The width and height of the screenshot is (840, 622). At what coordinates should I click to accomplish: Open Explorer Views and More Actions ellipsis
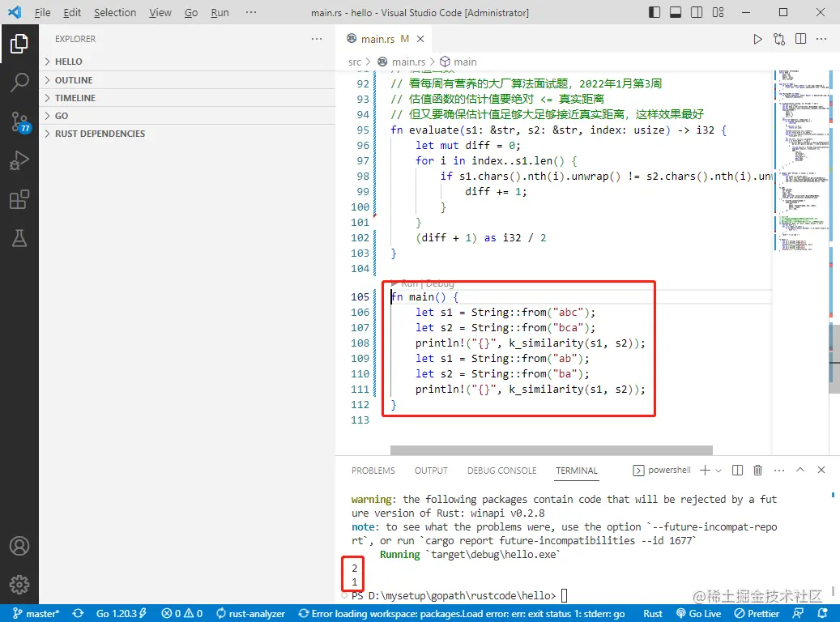pyautogui.click(x=317, y=39)
